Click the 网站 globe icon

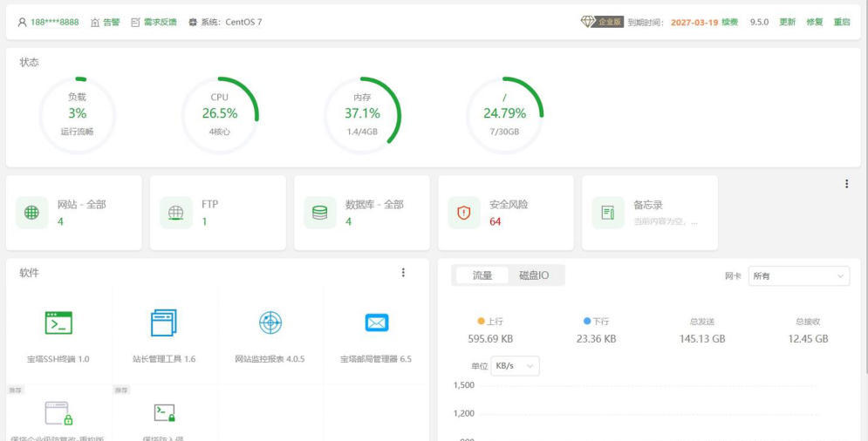tap(31, 213)
